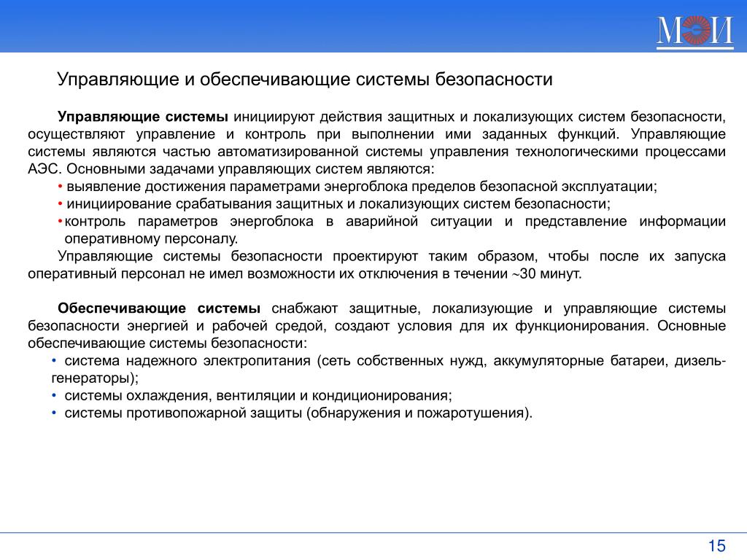Click line 'АЭС. Основными задачами управляющих систем'
The image size is (747, 560).
pyautogui.click(x=231, y=169)
